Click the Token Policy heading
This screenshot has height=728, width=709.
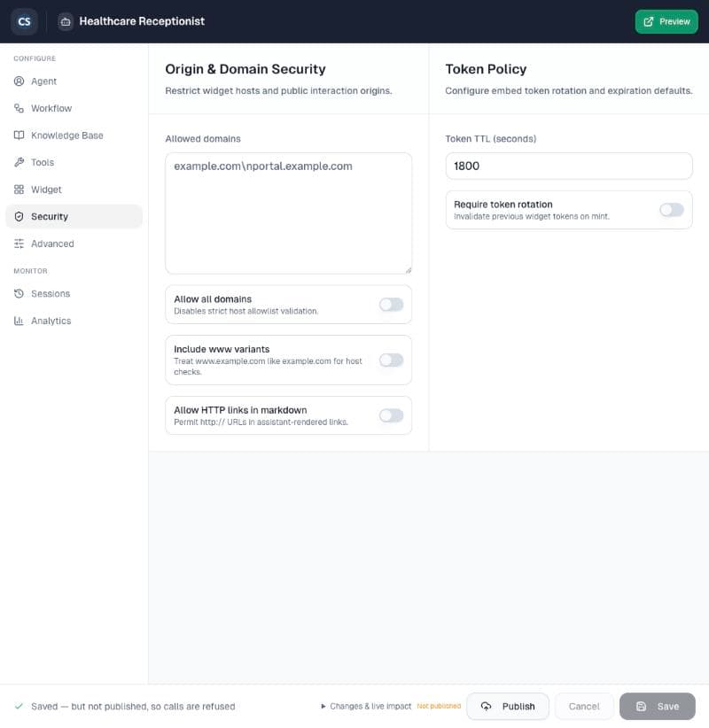[x=486, y=69]
